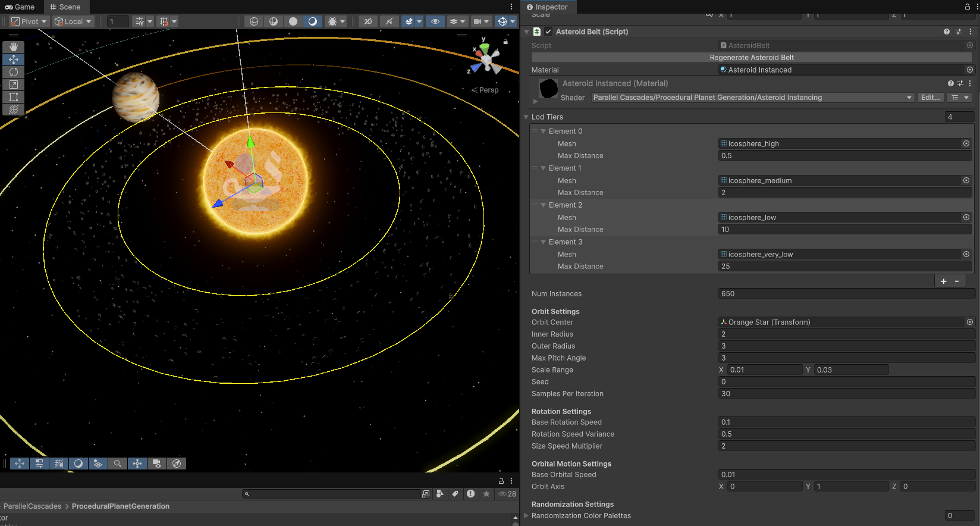Click magnifier overlay button in scene bottom bar
This screenshot has width=980, height=526.
pos(118,464)
